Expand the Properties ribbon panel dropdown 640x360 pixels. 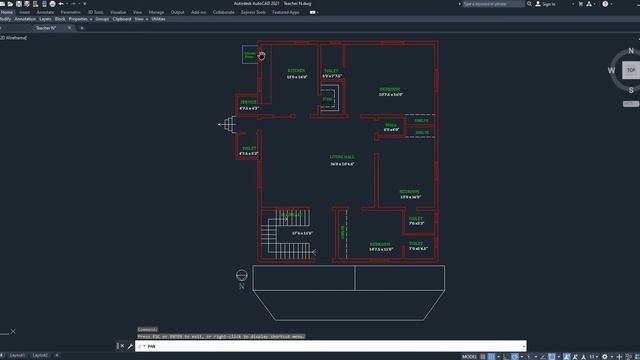(80, 19)
